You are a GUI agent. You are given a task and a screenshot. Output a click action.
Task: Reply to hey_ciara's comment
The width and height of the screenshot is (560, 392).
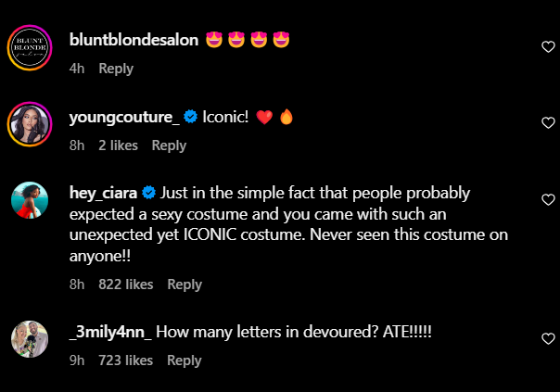(185, 285)
